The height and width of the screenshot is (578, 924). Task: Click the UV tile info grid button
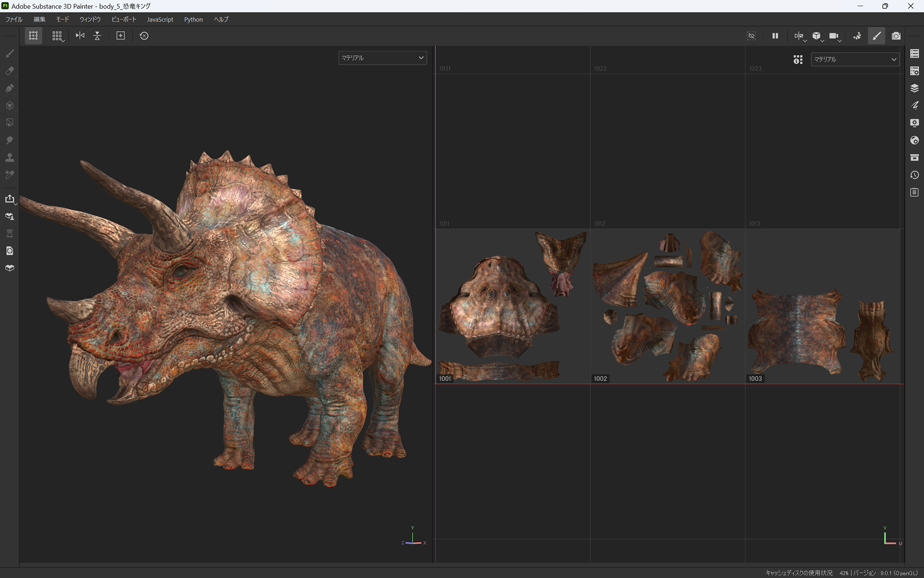pyautogui.click(x=798, y=59)
